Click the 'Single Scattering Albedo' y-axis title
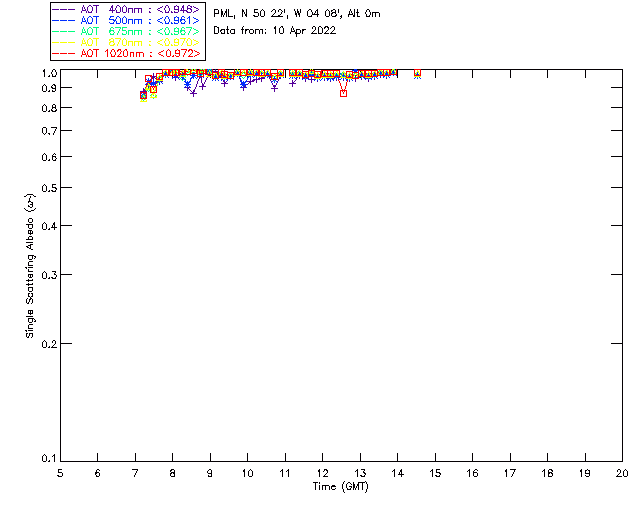The image size is (640, 512). click(30, 266)
